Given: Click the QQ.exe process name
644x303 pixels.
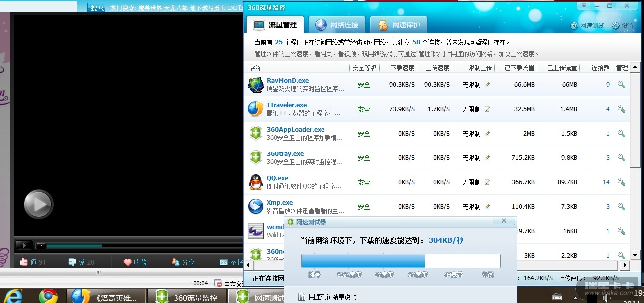Looking at the screenshot, I should pyautogui.click(x=278, y=178).
